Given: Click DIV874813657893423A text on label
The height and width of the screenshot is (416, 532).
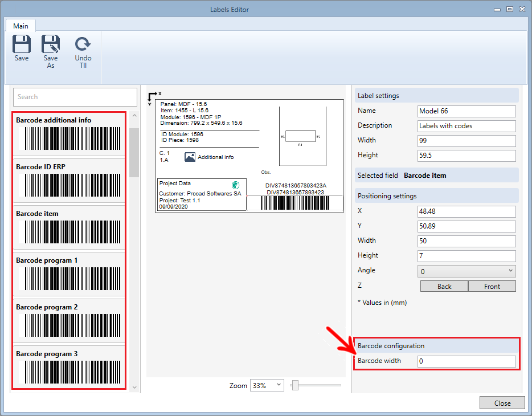Looking at the screenshot, I should (296, 186).
